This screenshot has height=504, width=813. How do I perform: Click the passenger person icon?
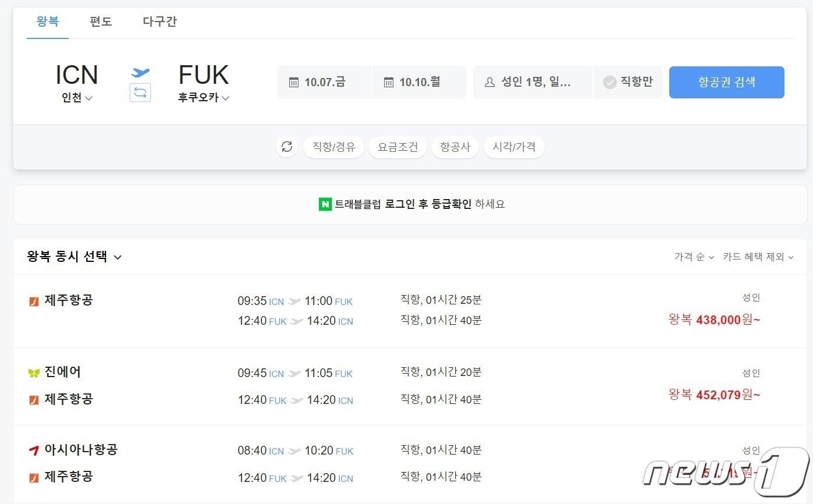click(x=490, y=82)
